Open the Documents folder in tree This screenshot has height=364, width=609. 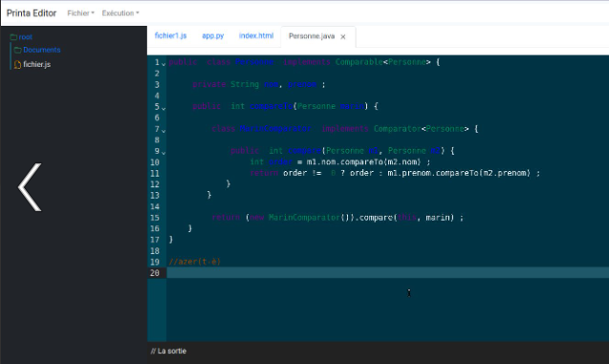41,50
